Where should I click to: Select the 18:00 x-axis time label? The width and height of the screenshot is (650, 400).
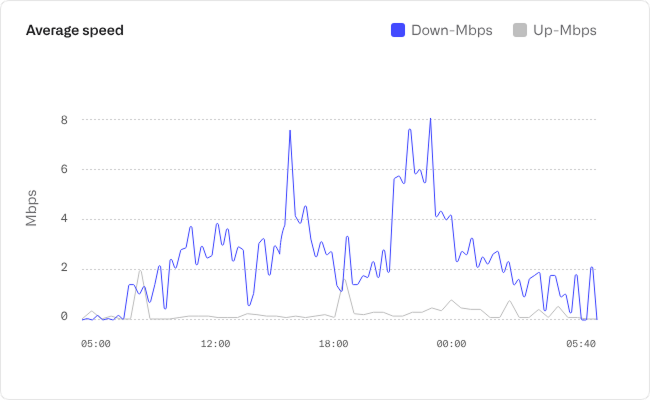(333, 343)
